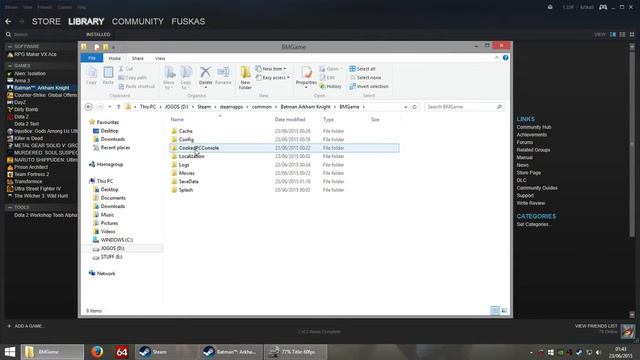The image size is (640, 360).
Task: Click Explorer back navigation arrow
Action: pyautogui.click(x=89, y=107)
